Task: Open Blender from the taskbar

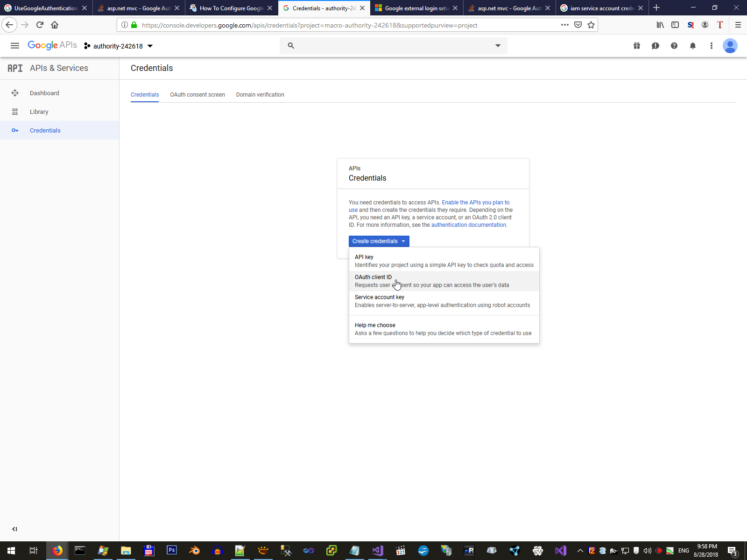Action: (x=195, y=551)
